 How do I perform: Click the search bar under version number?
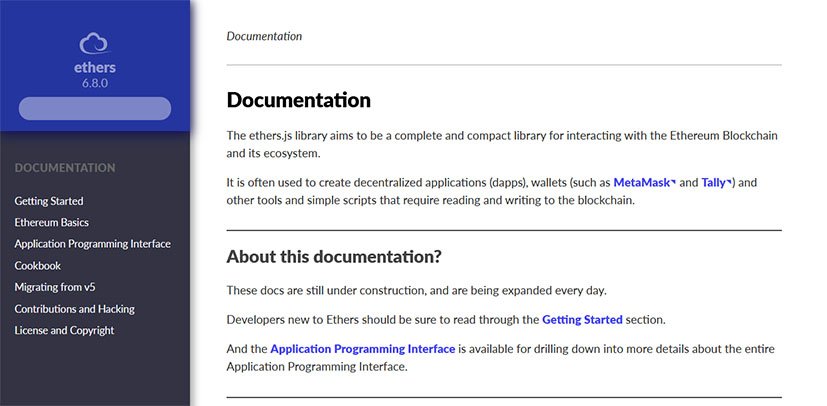[x=95, y=109]
